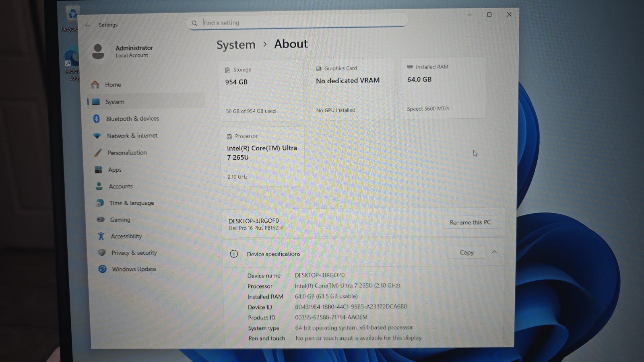The image size is (644, 362).
Task: Click Rename this PC button
Action: tap(470, 222)
